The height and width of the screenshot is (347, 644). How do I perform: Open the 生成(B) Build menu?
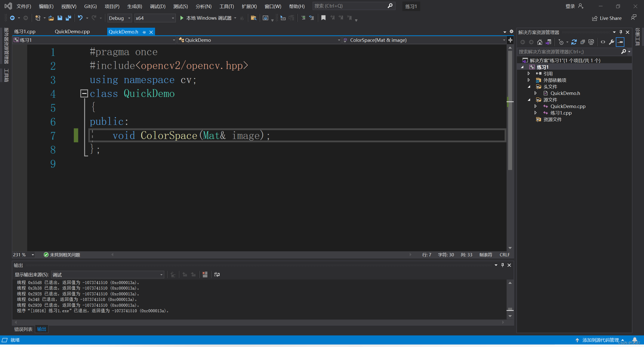(134, 6)
